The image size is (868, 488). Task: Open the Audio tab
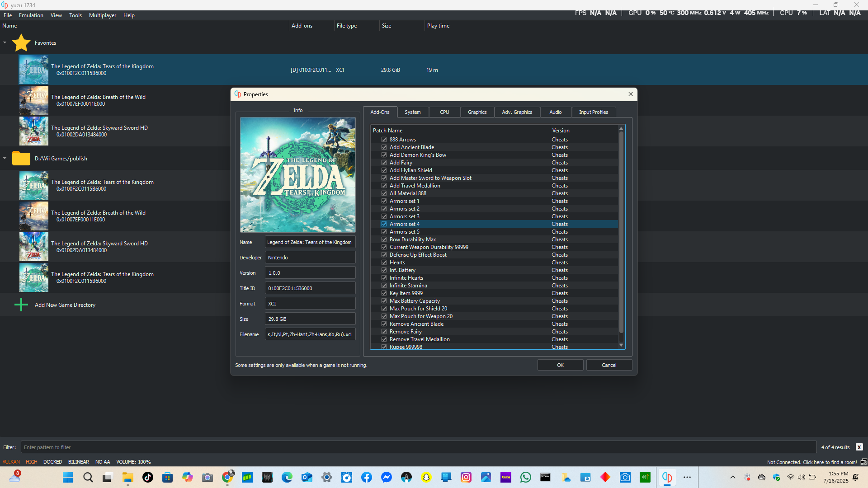coord(556,112)
